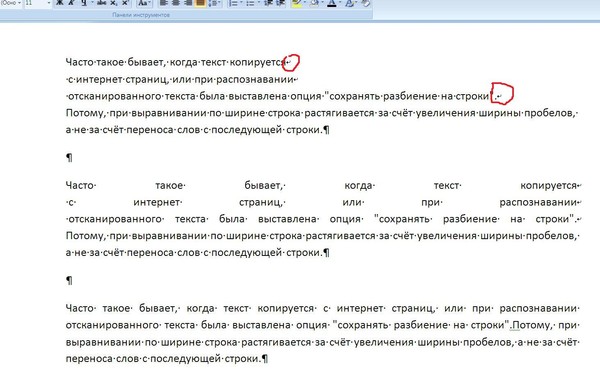The width and height of the screenshot is (600, 373).
Task: Expand the Change Case dropdown arrow
Action: (149, 3)
